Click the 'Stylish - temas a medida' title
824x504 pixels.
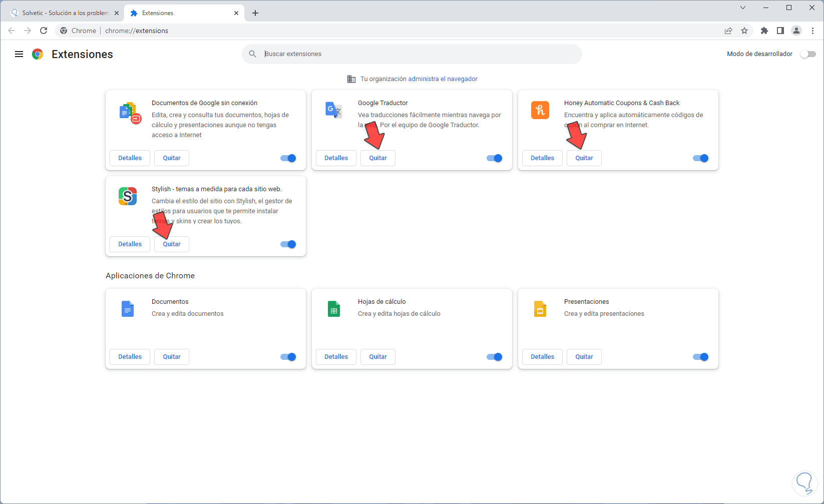[x=217, y=189]
